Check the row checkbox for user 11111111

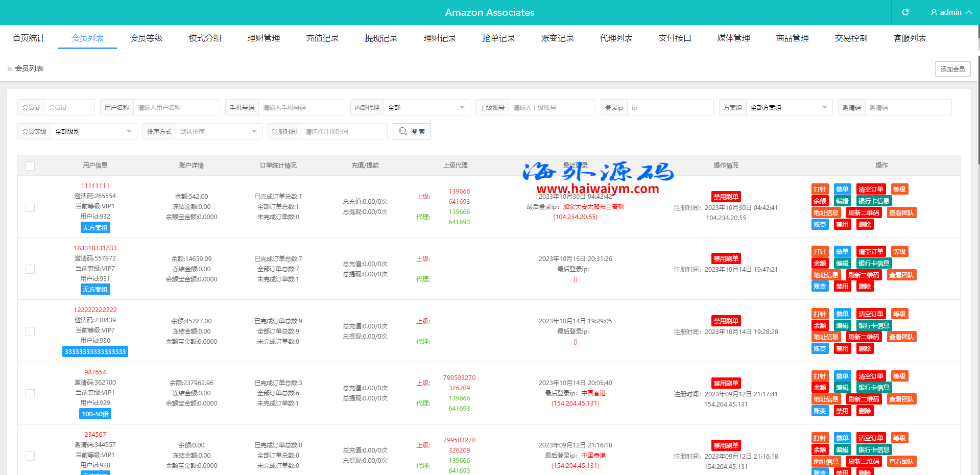pos(30,207)
